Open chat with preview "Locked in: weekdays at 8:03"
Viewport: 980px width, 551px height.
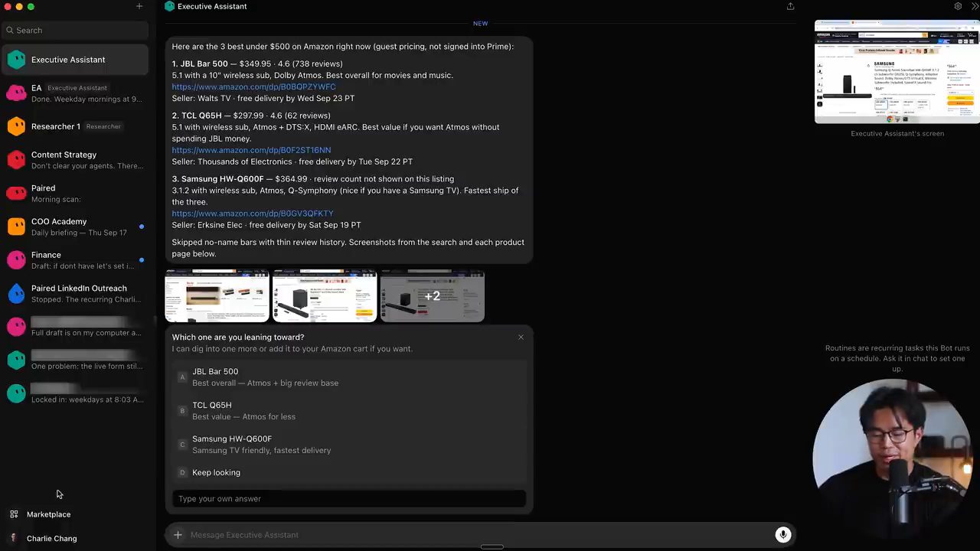point(75,393)
